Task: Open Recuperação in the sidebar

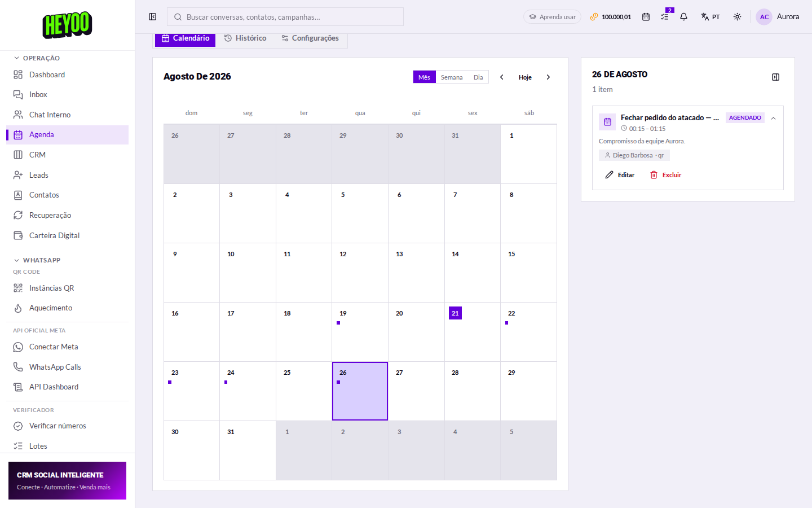Action: [67, 215]
